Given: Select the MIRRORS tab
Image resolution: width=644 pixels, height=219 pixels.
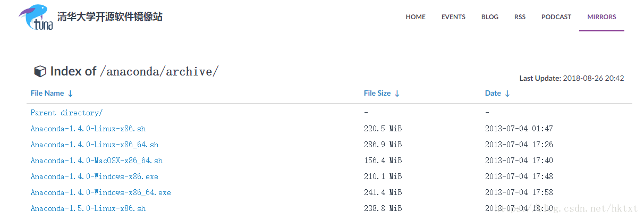Looking at the screenshot, I should 601,17.
